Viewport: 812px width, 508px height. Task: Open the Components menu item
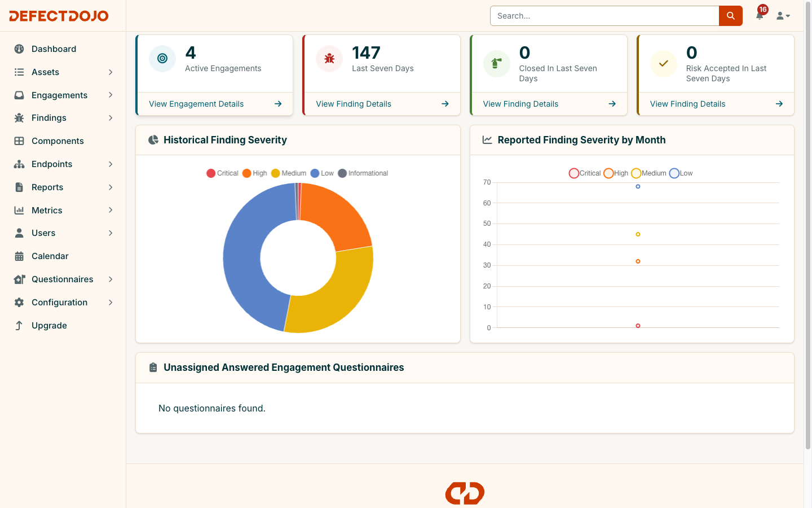[x=63, y=141]
